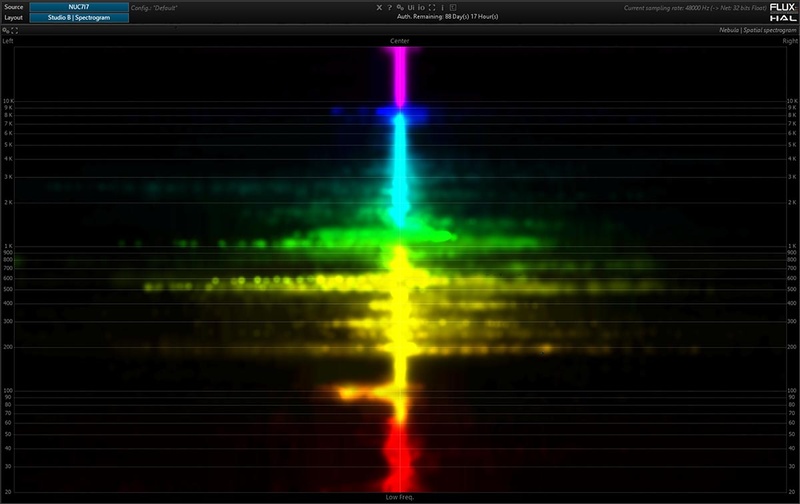
Task: Click the Left label at top left
Action: pos(8,41)
